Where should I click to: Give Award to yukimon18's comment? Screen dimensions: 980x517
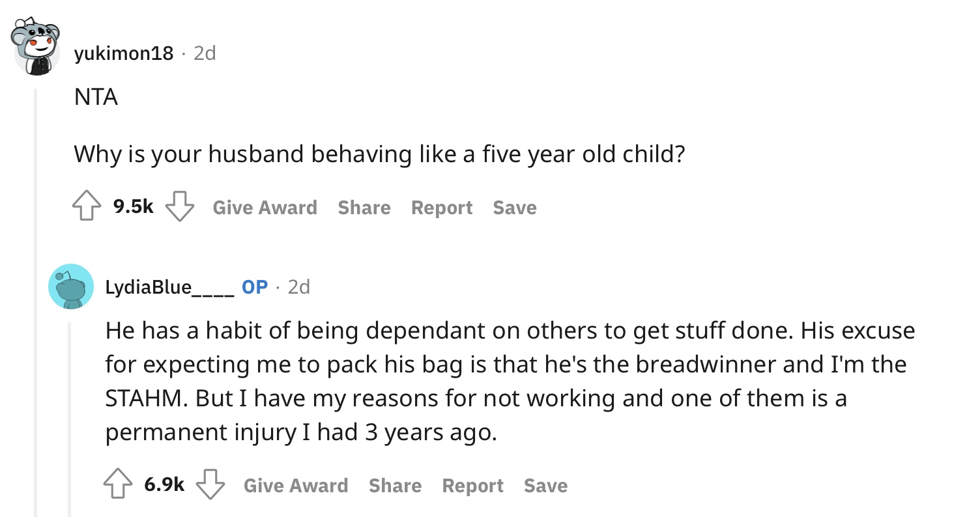click(265, 208)
